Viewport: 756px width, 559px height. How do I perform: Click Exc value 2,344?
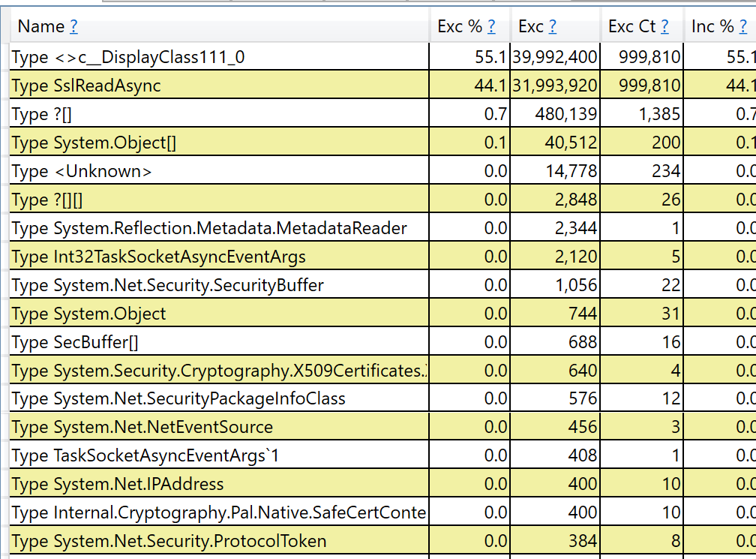click(x=576, y=227)
